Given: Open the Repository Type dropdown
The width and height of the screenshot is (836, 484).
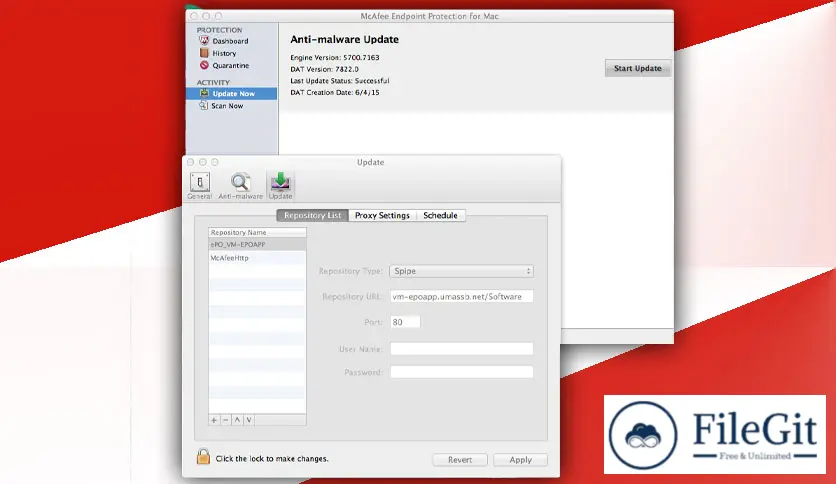Looking at the screenshot, I should tap(461, 271).
